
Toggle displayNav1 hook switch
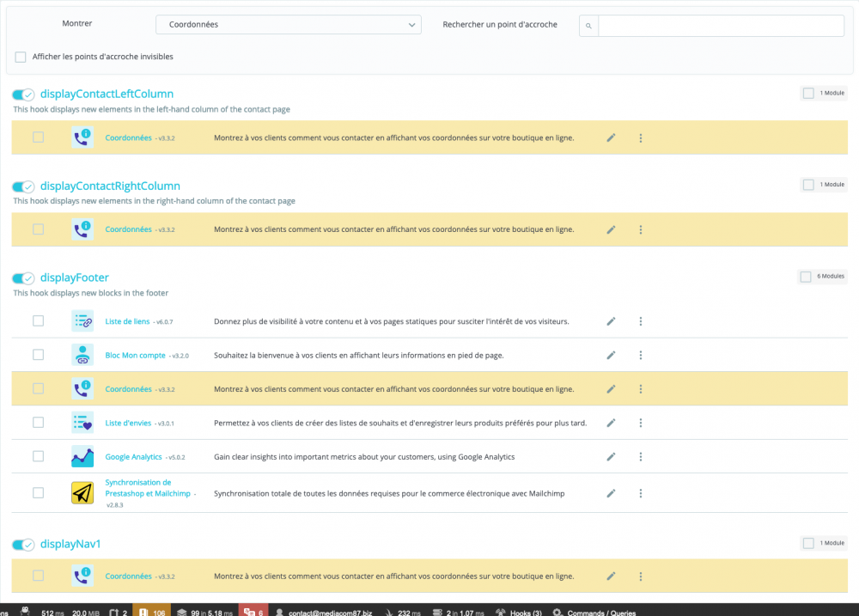click(x=23, y=545)
